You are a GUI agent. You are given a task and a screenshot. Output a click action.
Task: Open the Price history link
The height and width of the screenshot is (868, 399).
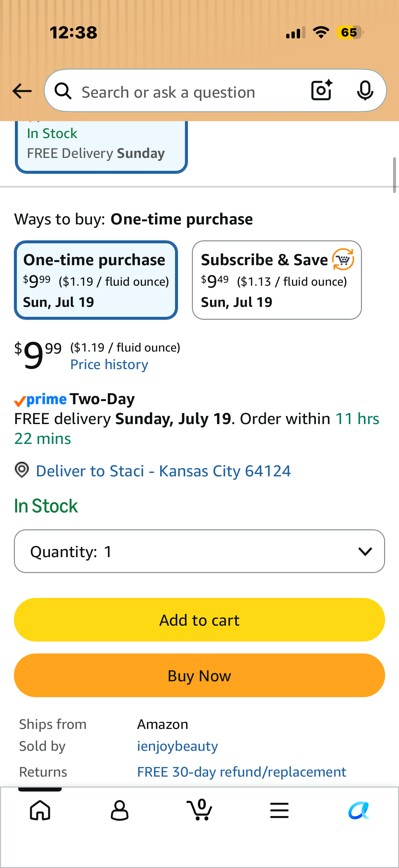109,364
